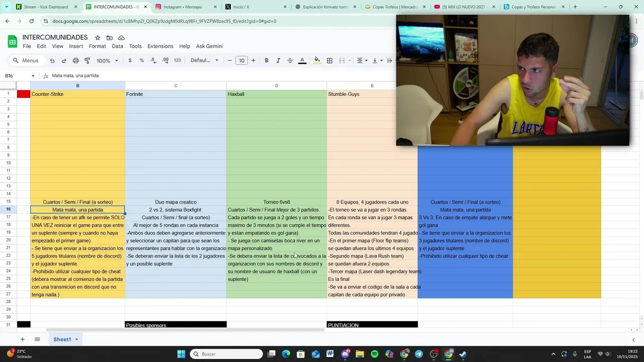Viewport: 644px width, 362px height.
Task: Select the Haxball cell
Action: [276, 94]
